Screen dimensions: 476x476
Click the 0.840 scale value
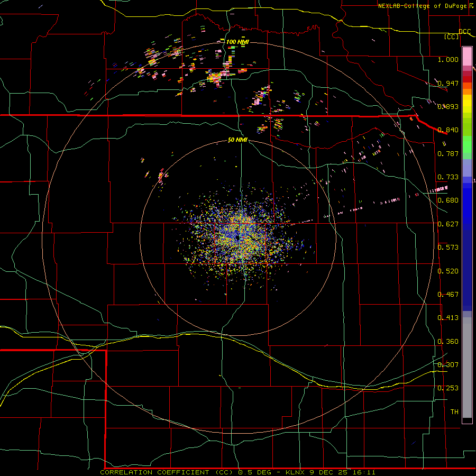[x=448, y=130]
